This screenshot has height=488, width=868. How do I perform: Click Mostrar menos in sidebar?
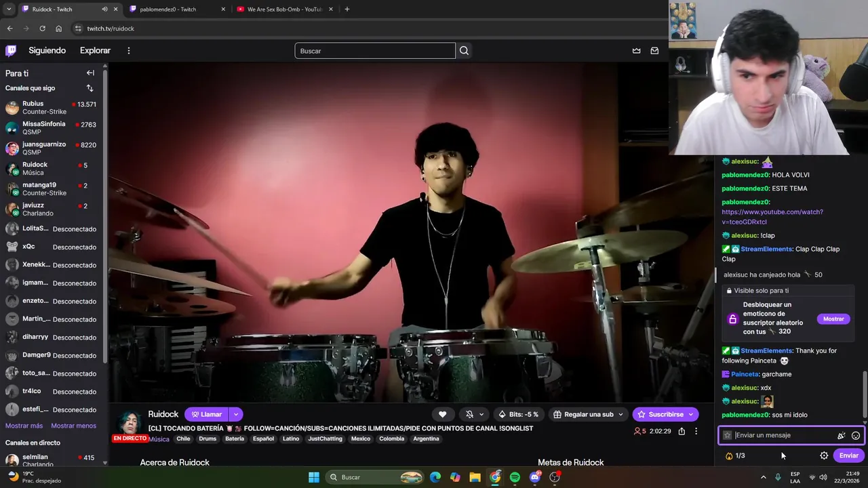(x=73, y=426)
